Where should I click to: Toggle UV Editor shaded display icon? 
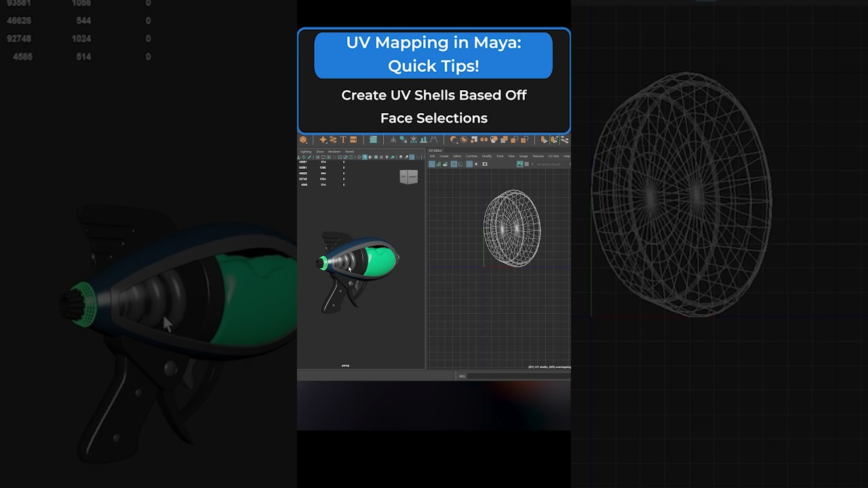click(x=438, y=164)
